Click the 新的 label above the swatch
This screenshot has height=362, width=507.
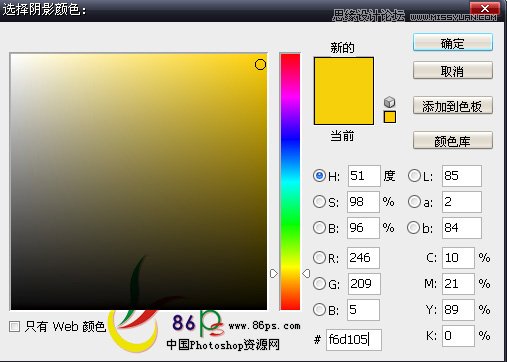(342, 47)
